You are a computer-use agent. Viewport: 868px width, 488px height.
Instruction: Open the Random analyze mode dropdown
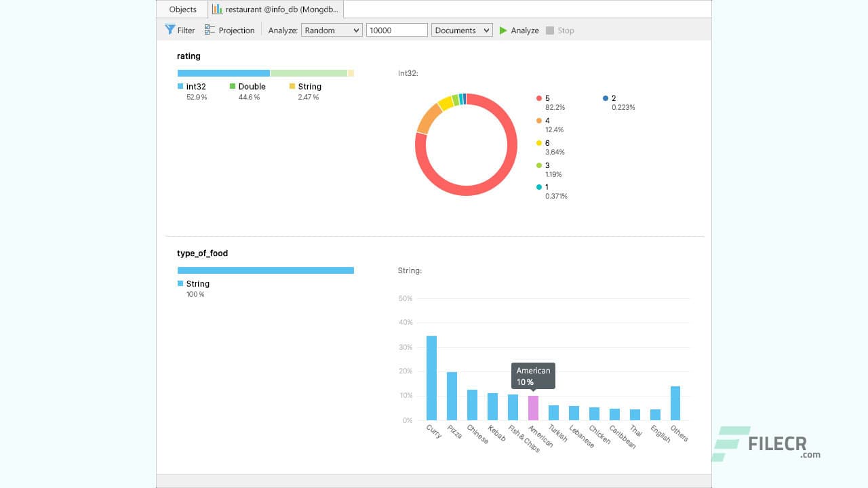(x=331, y=29)
